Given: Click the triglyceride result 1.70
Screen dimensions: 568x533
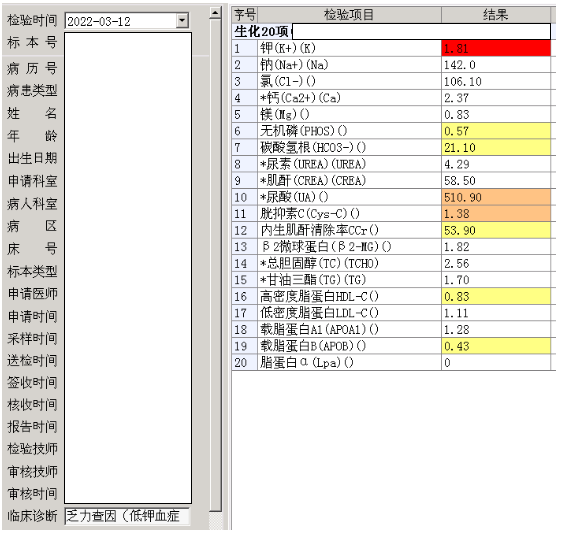Looking at the screenshot, I should pyautogui.click(x=496, y=280).
